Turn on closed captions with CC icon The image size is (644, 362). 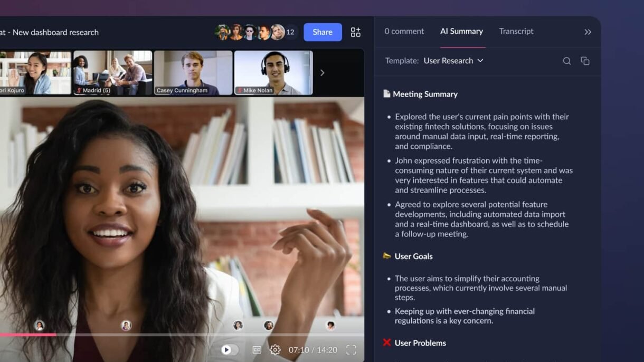point(257,350)
